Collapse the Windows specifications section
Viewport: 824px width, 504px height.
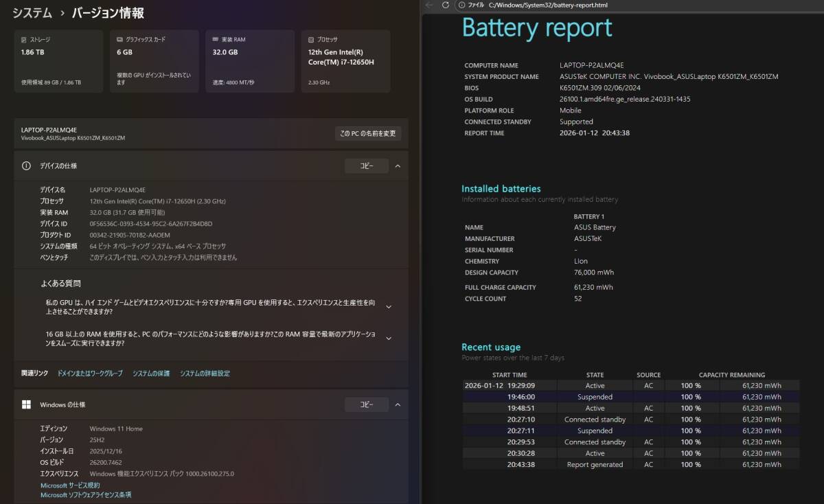(398, 404)
